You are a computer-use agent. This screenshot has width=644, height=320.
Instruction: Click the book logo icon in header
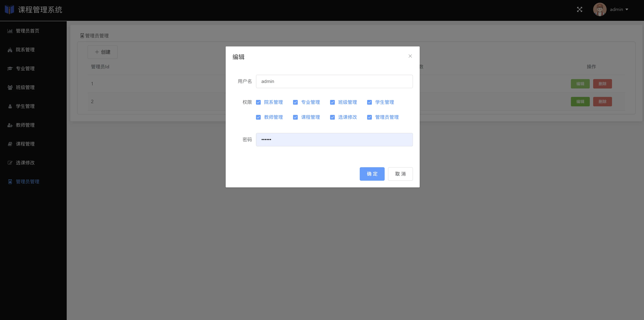(9, 9)
